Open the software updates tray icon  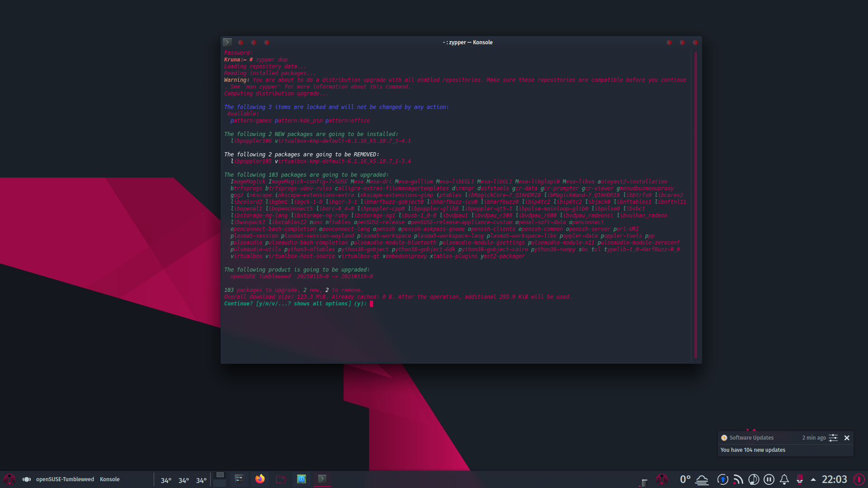723,479
